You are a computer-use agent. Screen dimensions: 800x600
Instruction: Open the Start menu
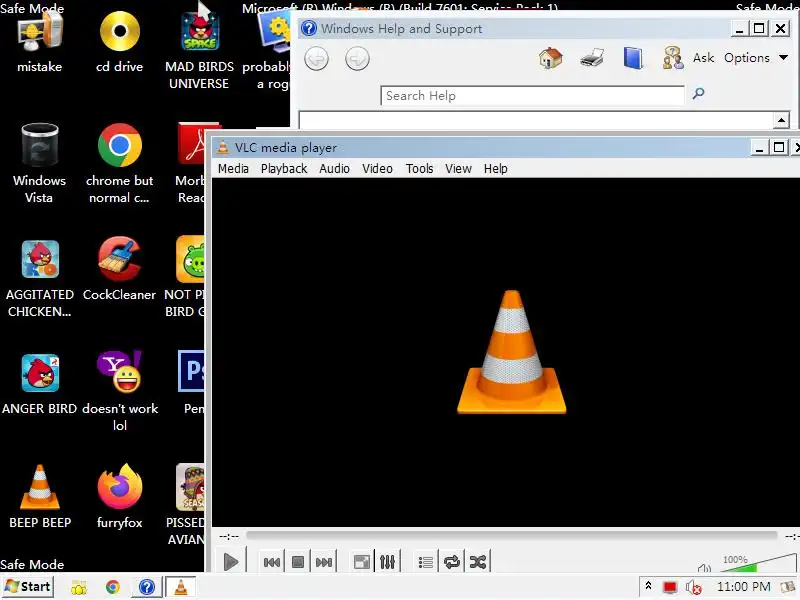point(28,587)
